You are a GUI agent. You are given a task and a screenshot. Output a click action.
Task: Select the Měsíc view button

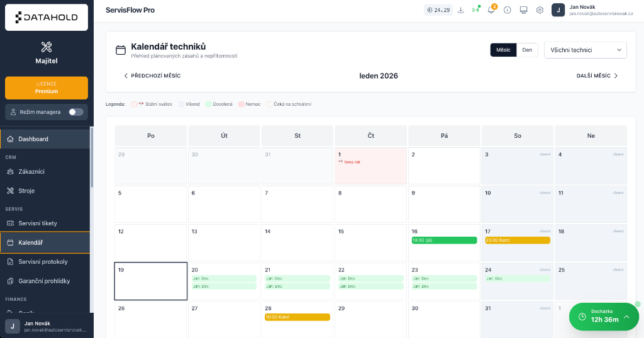[503, 50]
